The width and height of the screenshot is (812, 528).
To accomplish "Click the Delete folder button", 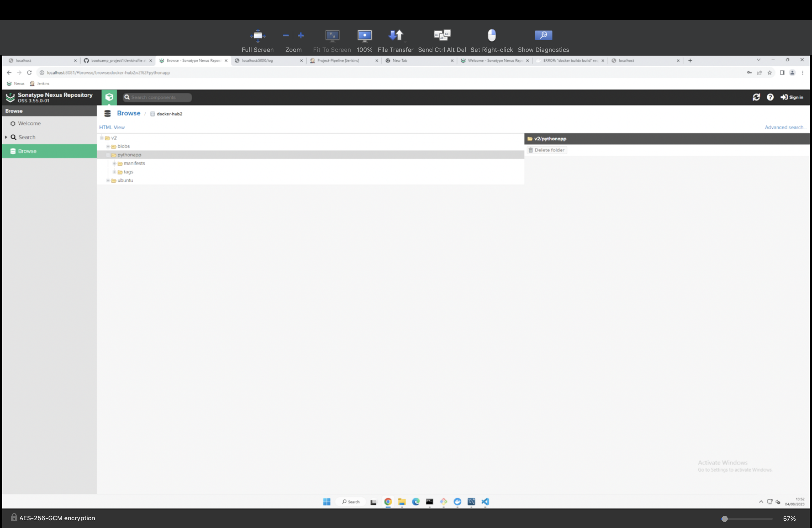I will click(547, 150).
